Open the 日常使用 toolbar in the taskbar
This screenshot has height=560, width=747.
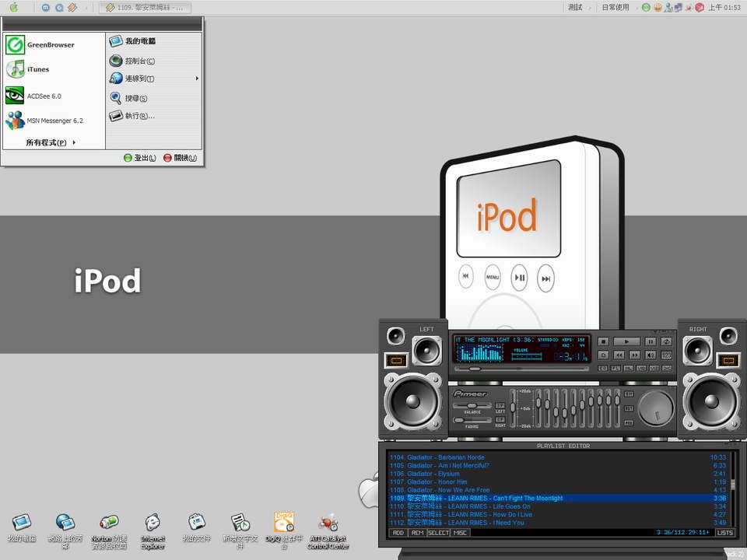coord(615,7)
